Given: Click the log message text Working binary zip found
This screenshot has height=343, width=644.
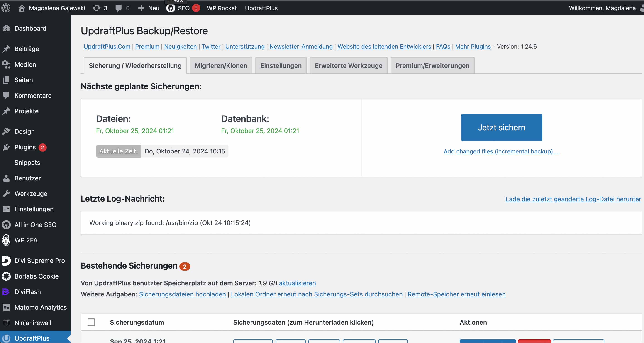Looking at the screenshot, I should (170, 223).
